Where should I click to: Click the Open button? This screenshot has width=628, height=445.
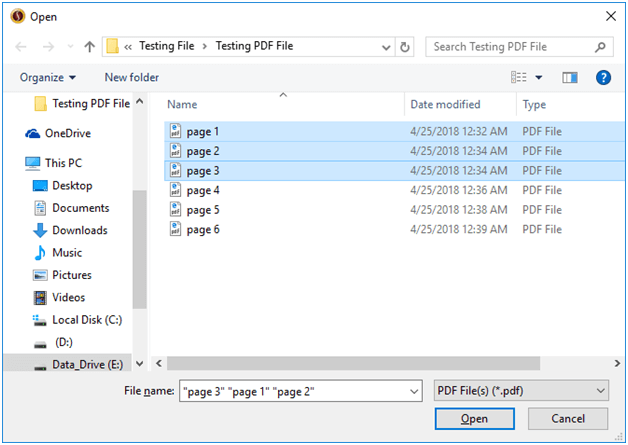475,419
